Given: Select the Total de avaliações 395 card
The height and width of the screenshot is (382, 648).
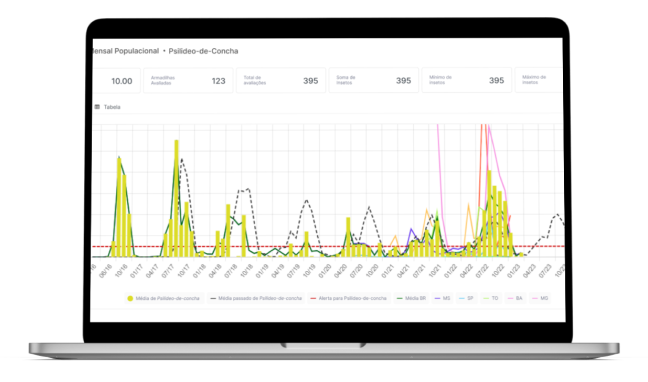Looking at the screenshot, I should click(x=281, y=81).
